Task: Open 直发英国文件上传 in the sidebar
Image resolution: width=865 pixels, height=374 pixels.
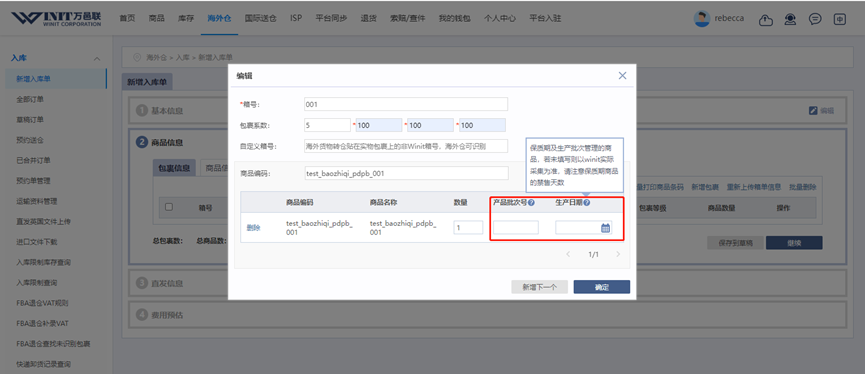Action: pyautogui.click(x=44, y=222)
